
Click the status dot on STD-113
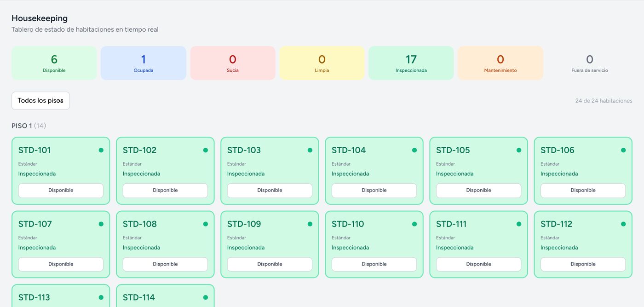tap(101, 297)
